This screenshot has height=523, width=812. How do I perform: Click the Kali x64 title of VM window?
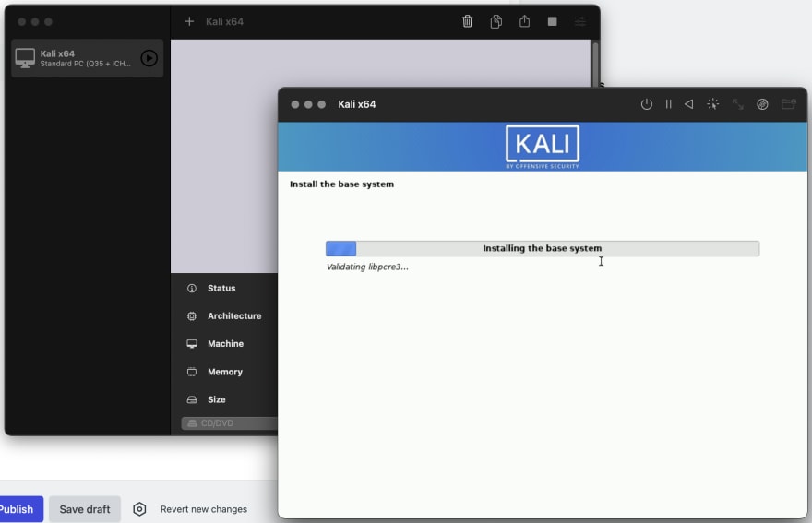coord(357,104)
